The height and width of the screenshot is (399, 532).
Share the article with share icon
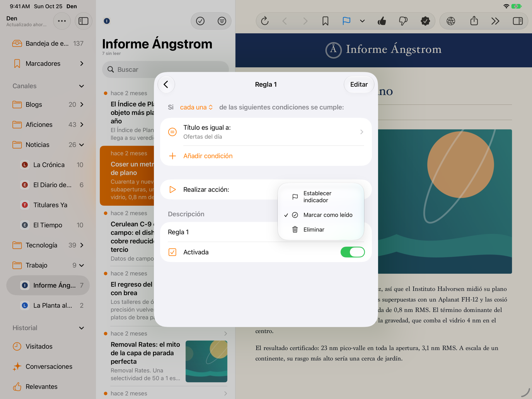474,21
